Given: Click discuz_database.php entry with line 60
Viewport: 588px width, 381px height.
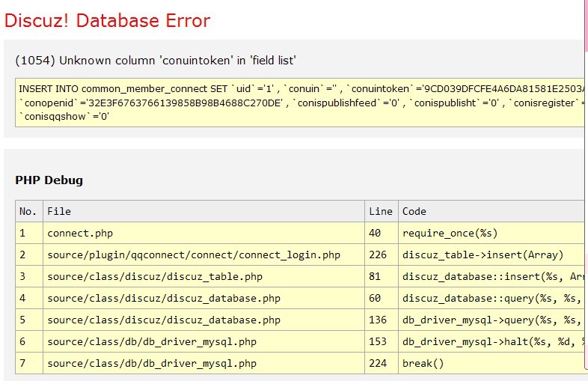Looking at the screenshot, I should tap(163, 298).
